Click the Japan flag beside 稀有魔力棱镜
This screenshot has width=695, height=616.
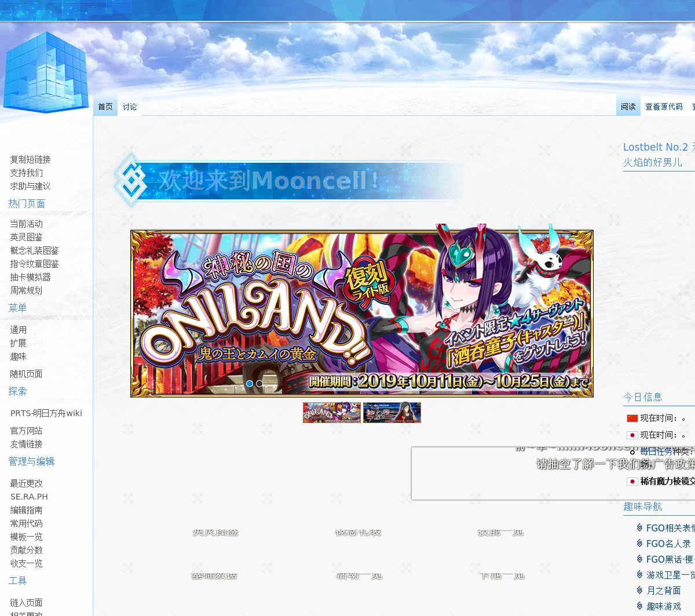click(x=632, y=481)
